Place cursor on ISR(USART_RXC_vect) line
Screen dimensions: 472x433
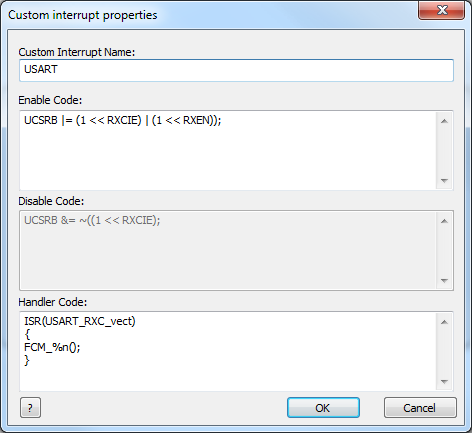(80, 321)
